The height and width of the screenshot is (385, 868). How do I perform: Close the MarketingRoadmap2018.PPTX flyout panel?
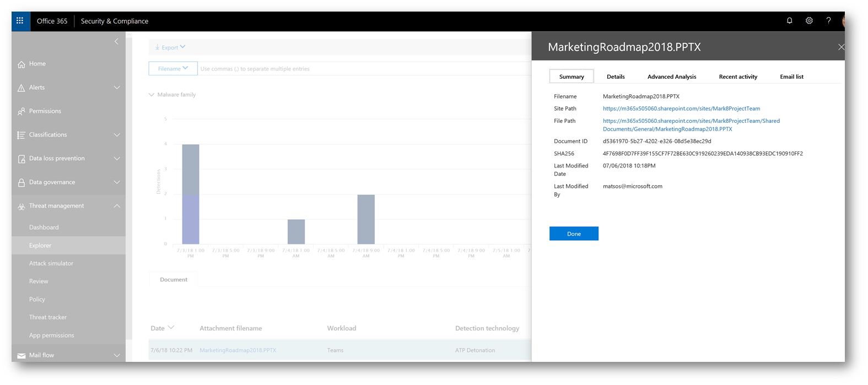point(840,47)
